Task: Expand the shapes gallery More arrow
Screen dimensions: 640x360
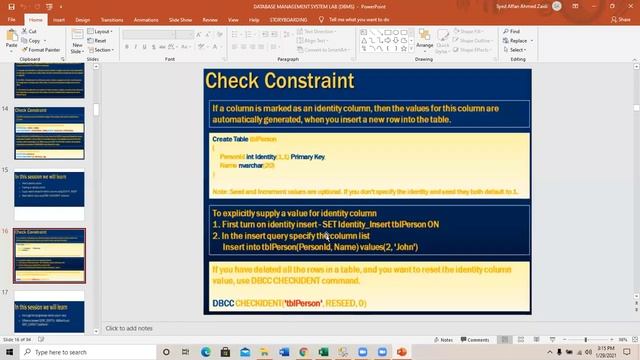Action: [x=411, y=49]
